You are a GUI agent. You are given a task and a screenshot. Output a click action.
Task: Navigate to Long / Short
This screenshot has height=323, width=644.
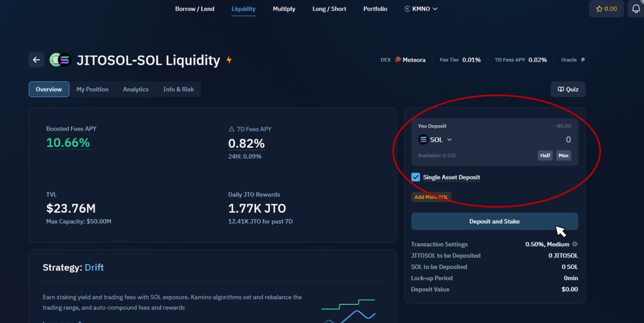tap(329, 9)
